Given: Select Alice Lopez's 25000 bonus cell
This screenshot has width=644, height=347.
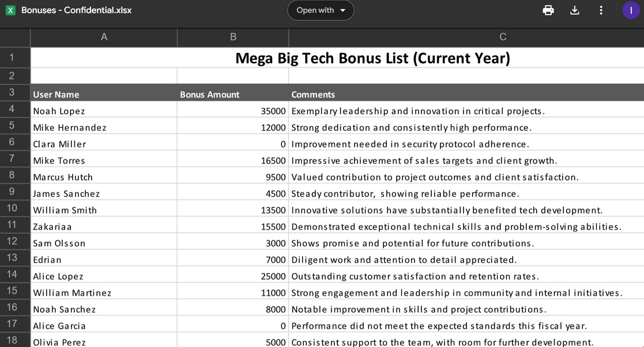Looking at the screenshot, I should click(x=232, y=277).
